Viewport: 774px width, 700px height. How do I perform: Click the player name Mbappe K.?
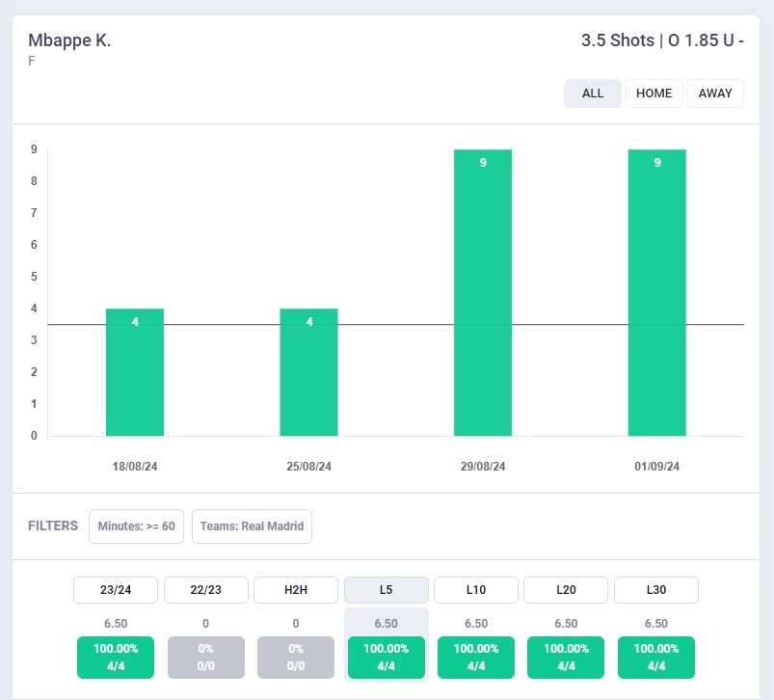tap(69, 40)
